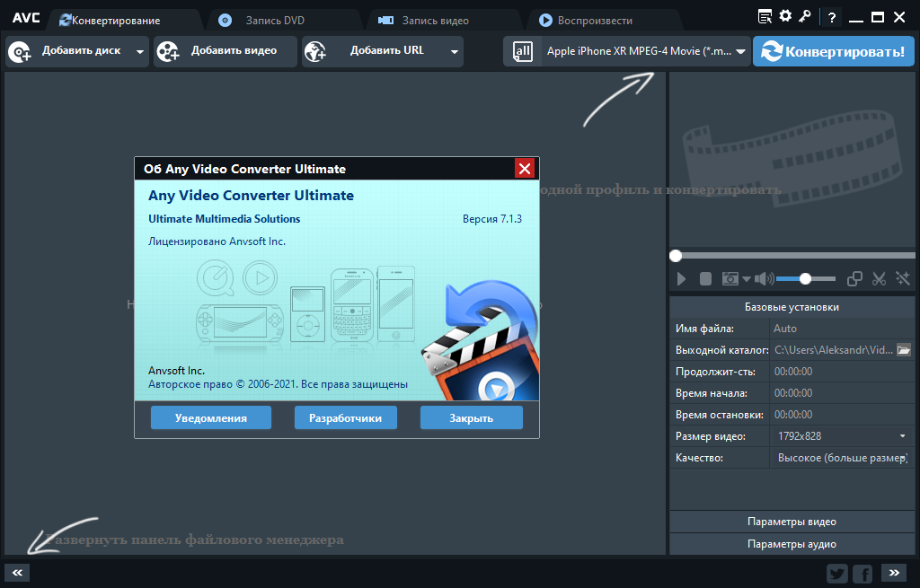920x588 pixels.
Task: Click the video seek bar handle
Action: (676, 256)
